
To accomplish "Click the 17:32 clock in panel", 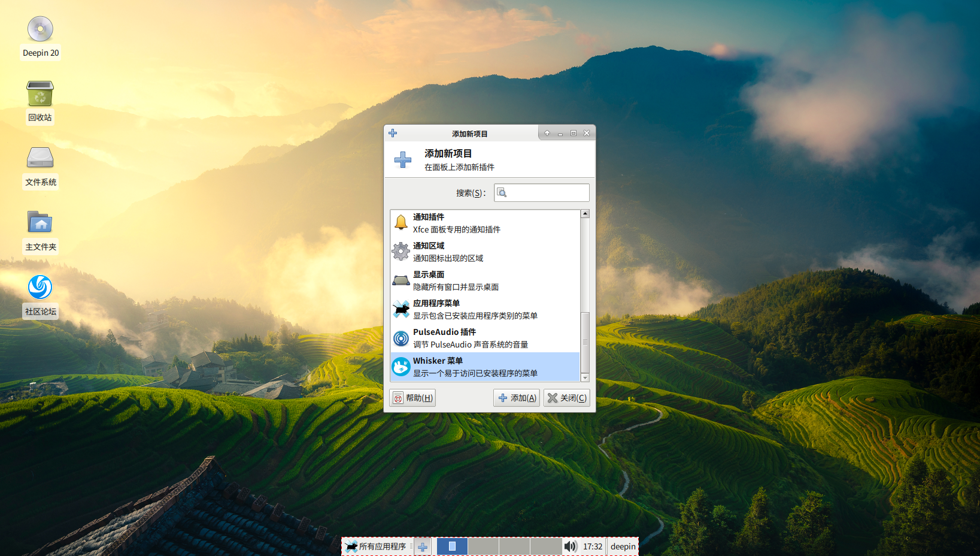I will pos(593,546).
